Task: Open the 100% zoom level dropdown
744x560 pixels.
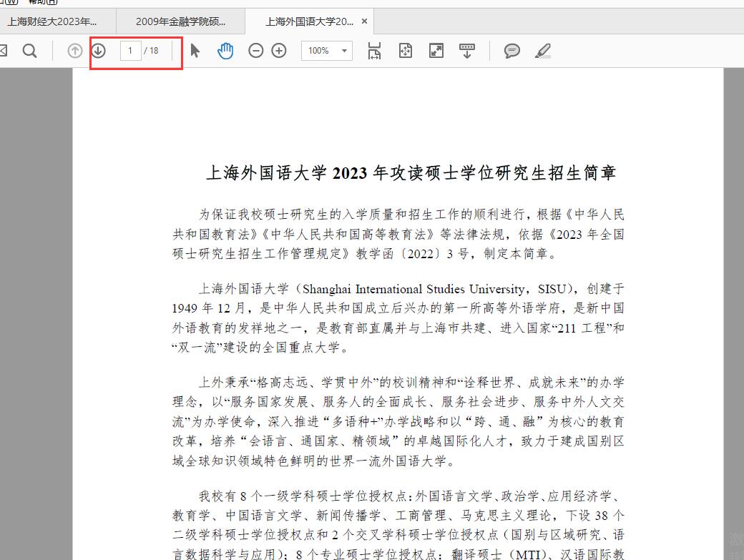Action: coord(327,50)
